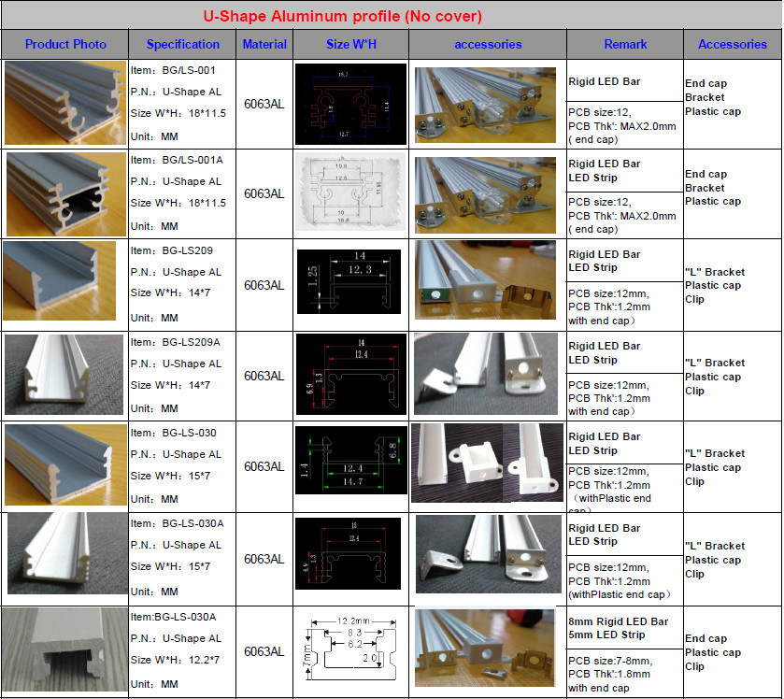The width and height of the screenshot is (784, 699).
Task: Open the 12.2mm dimension drawing in the last row
Action: (350, 649)
